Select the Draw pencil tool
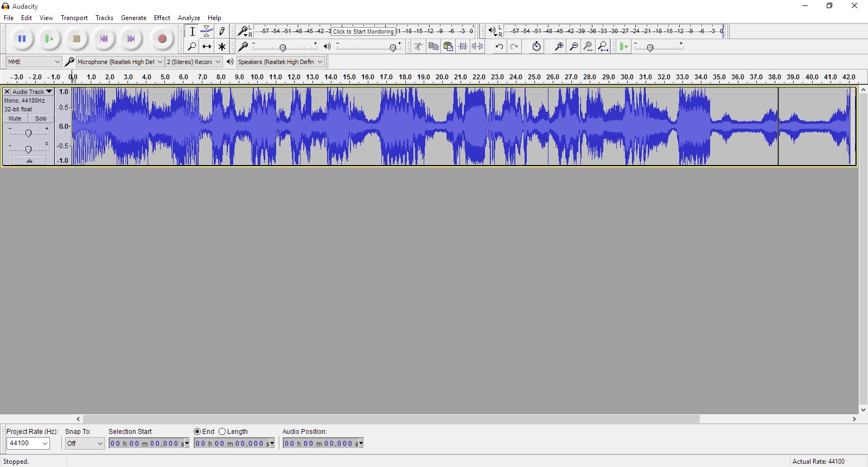The width and height of the screenshot is (868, 467). (222, 31)
